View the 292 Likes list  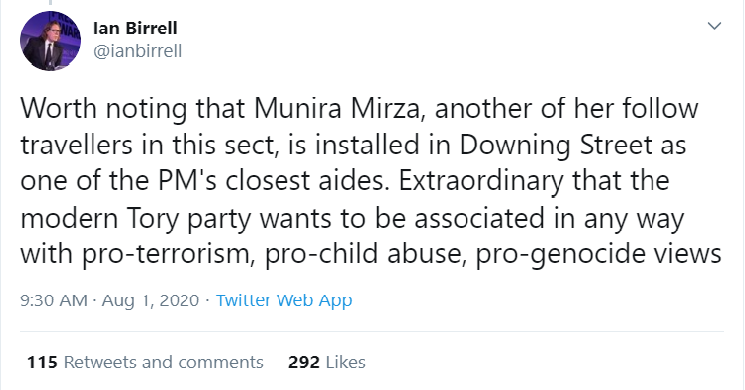326,362
